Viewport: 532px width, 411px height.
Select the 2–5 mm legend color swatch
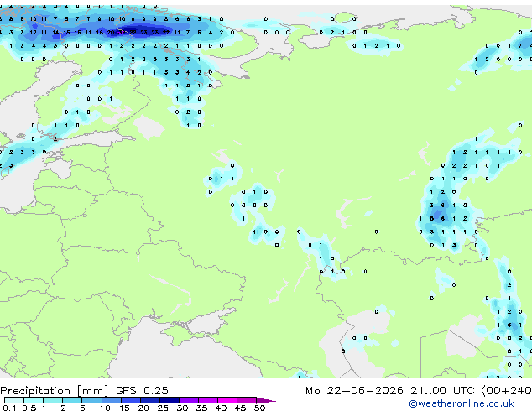tap(72, 400)
